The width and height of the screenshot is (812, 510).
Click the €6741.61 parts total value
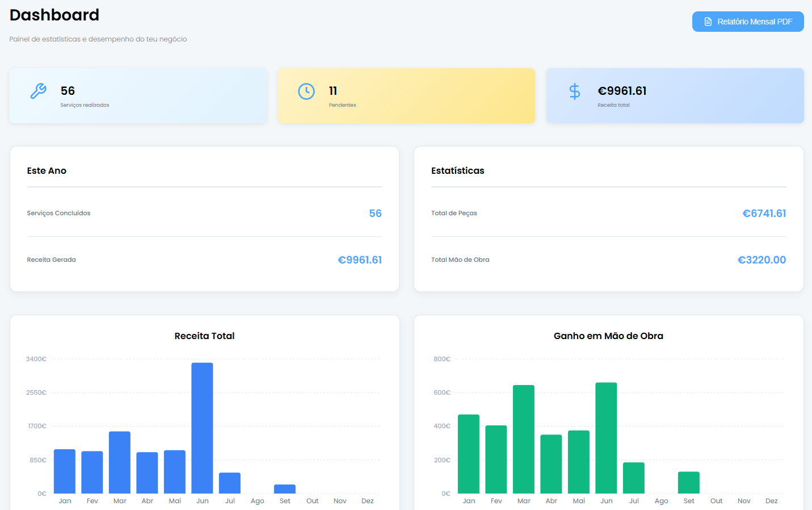pos(764,214)
